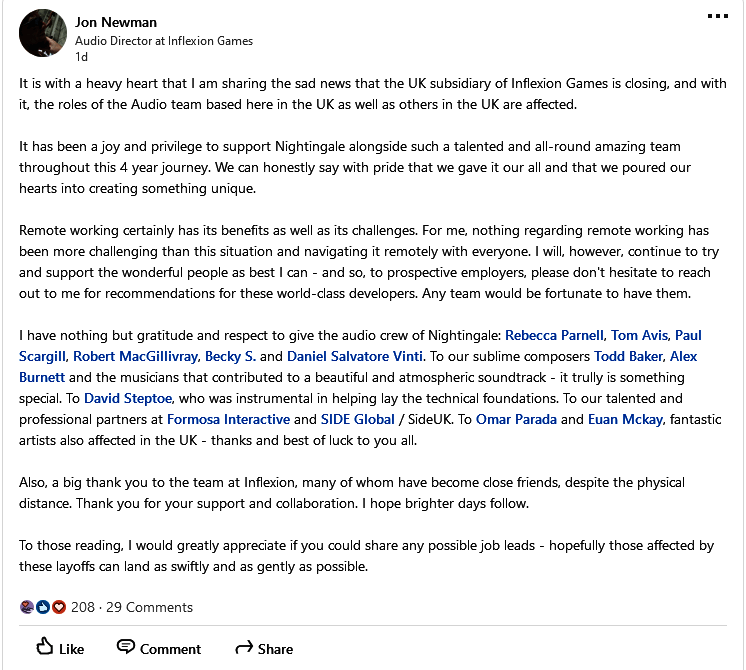Open Todd Baker's profile link
The width and height of the screenshot is (746, 670).
click(629, 356)
